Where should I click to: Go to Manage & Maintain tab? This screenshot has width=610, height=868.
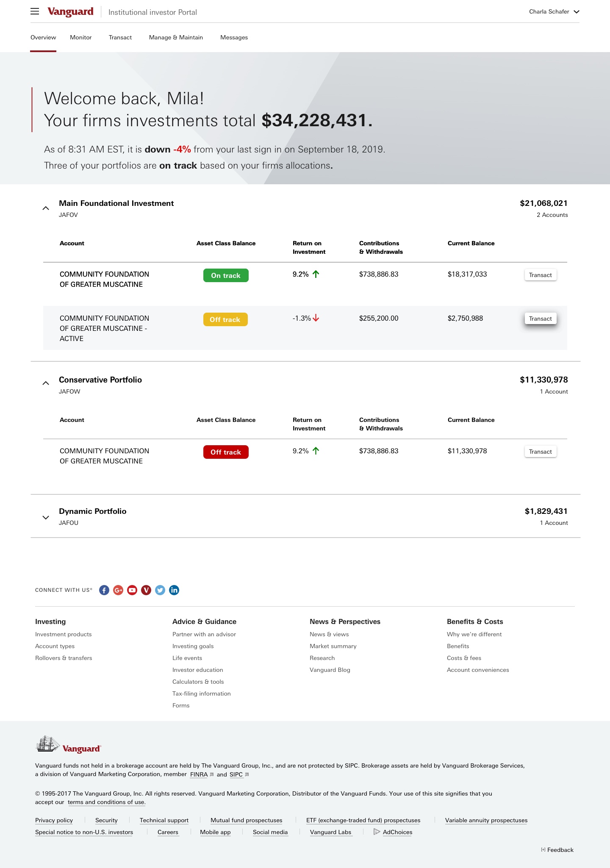[176, 37]
